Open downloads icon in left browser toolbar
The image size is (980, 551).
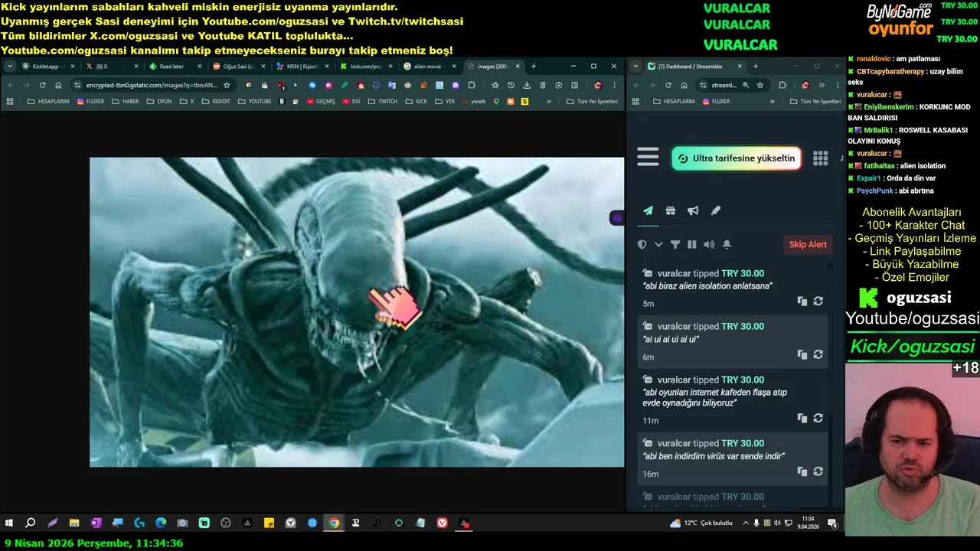pos(527,85)
